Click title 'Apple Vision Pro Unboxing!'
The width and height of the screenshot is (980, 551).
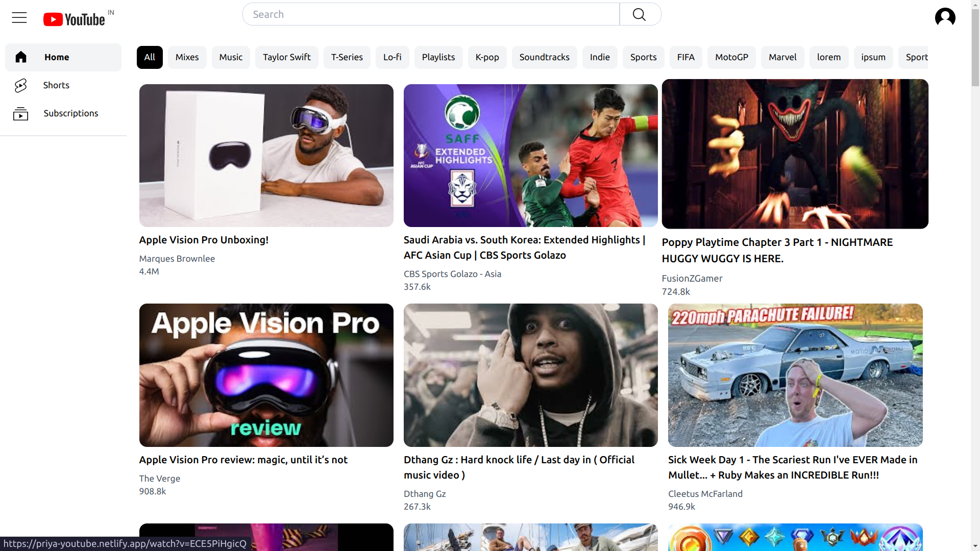pyautogui.click(x=204, y=240)
